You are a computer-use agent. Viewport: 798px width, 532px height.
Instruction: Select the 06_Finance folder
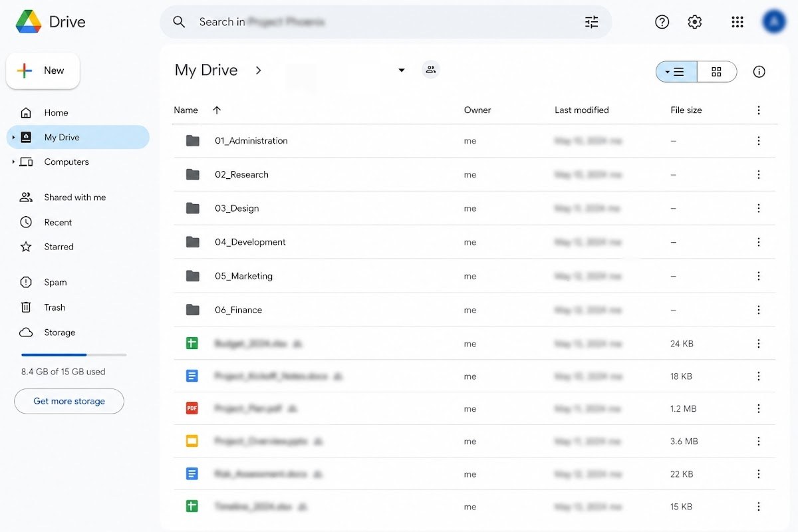coord(474,311)
